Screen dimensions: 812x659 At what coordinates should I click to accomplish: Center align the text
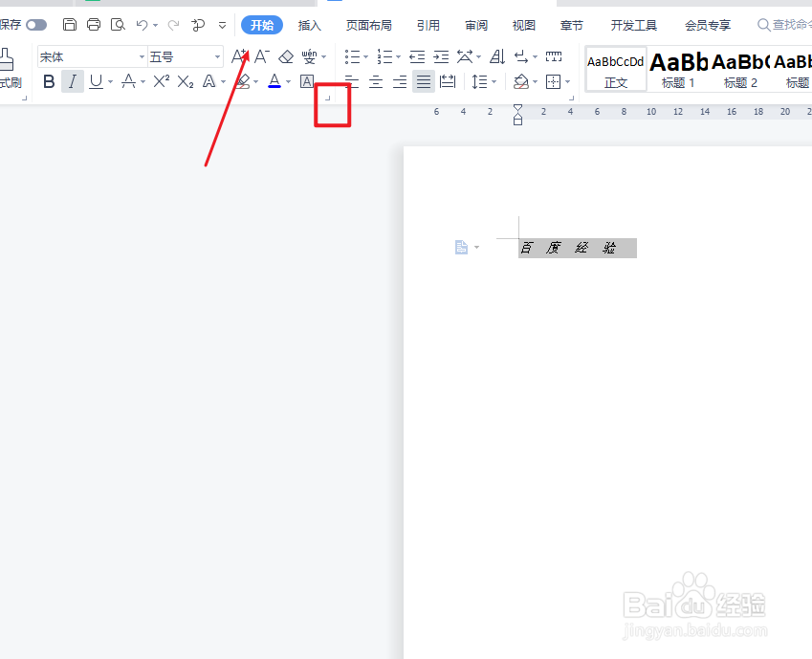[x=376, y=82]
